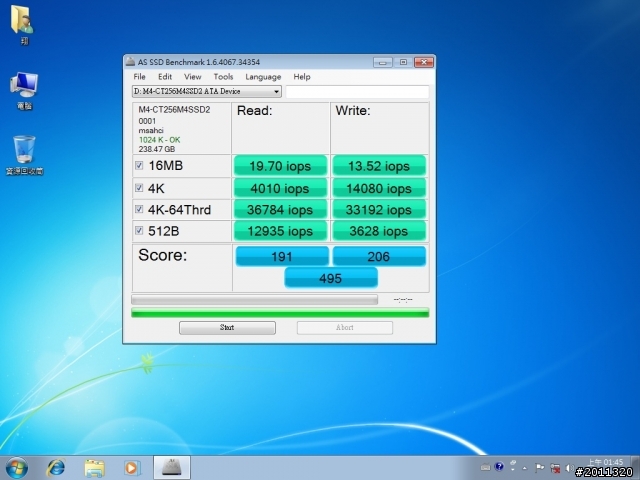The width and height of the screenshot is (640, 480).
Task: Click the empty text field beside the drive selector
Action: pos(357,92)
